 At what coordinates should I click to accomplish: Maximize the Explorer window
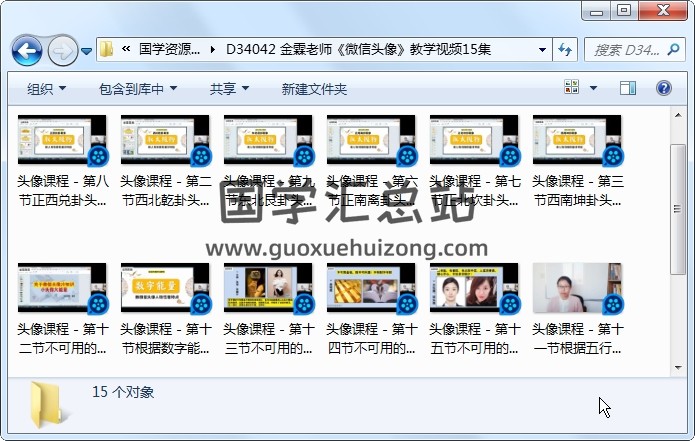(x=624, y=11)
